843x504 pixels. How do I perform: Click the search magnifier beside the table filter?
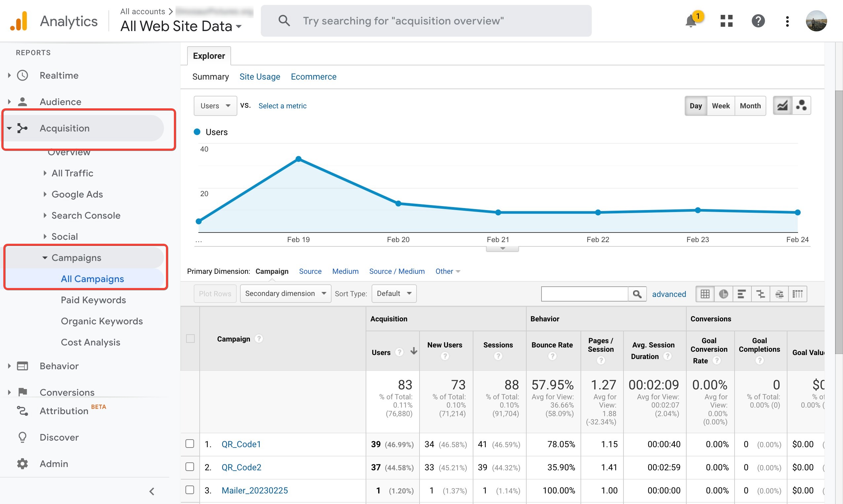[637, 294]
